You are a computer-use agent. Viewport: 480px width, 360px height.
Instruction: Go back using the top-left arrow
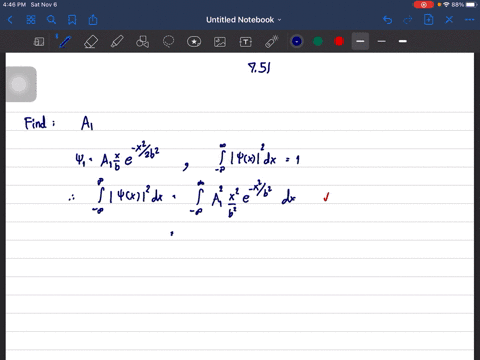(10, 20)
